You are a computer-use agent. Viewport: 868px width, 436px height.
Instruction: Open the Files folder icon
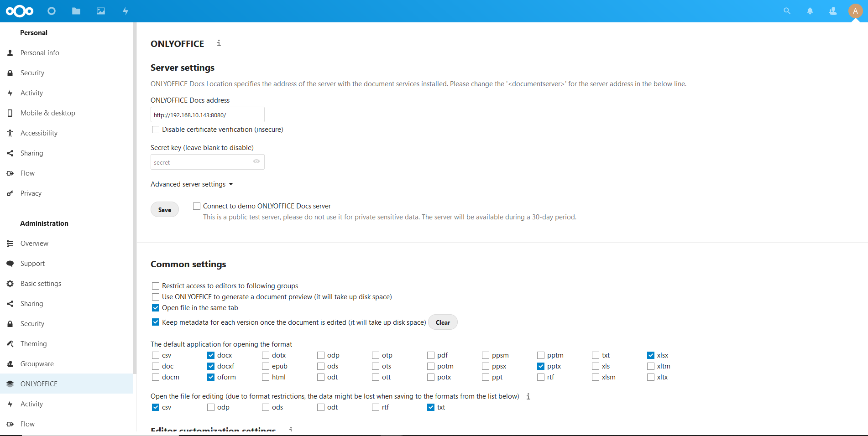[76, 11]
